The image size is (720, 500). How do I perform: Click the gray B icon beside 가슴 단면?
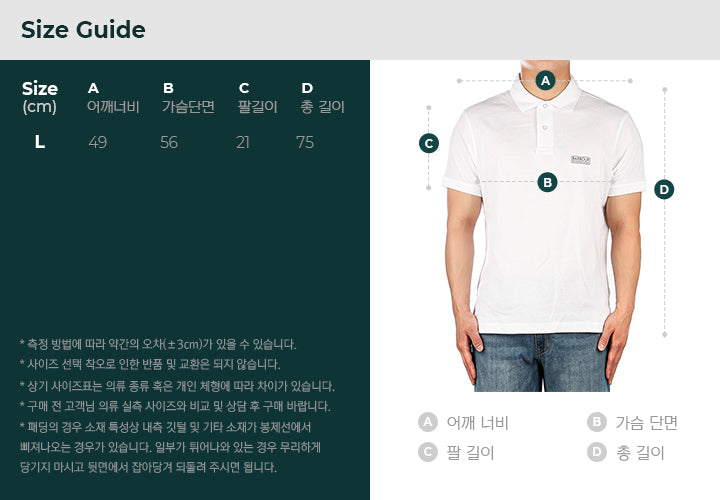(596, 422)
